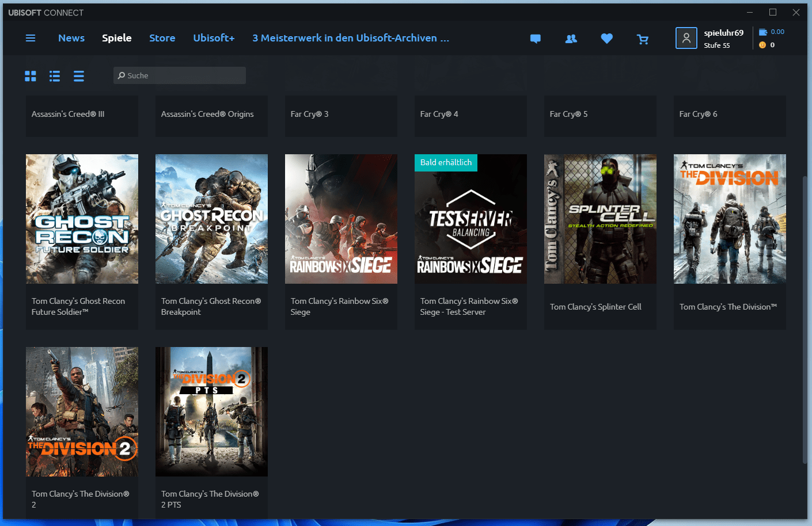
Task: Click Tom Clancy's Rainbow Six Siege title text
Action: [x=339, y=307]
